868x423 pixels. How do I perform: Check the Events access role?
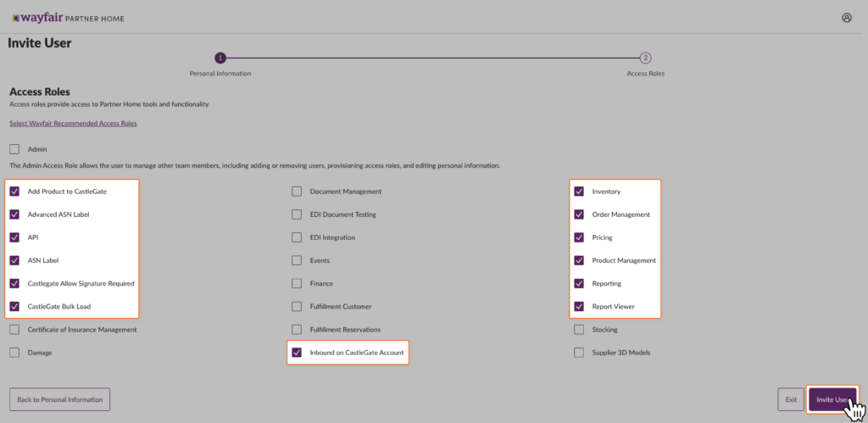click(297, 260)
